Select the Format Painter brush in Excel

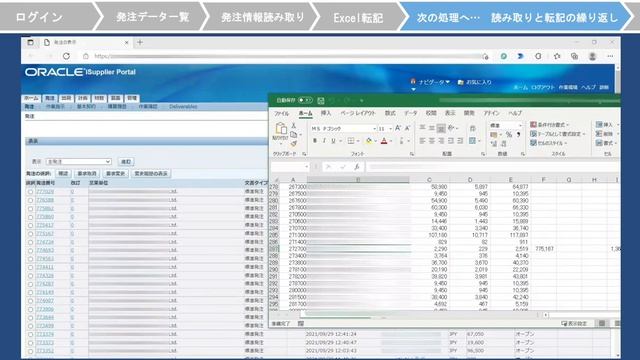[x=293, y=143]
